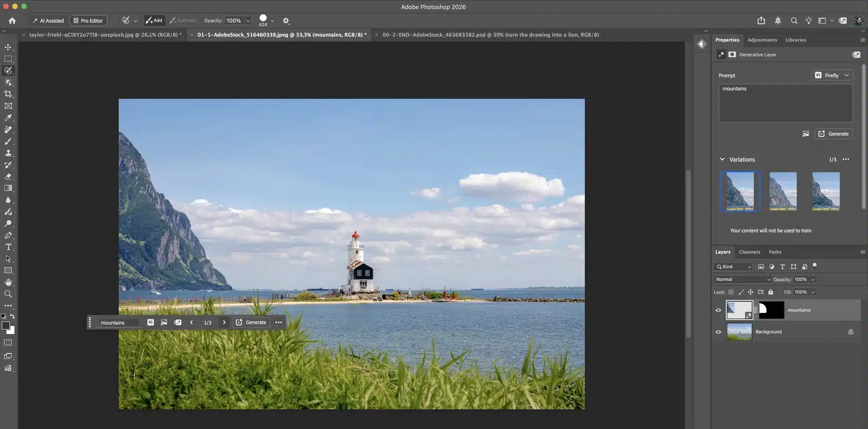
Task: Switch to AI Assisted mode
Action: point(48,21)
